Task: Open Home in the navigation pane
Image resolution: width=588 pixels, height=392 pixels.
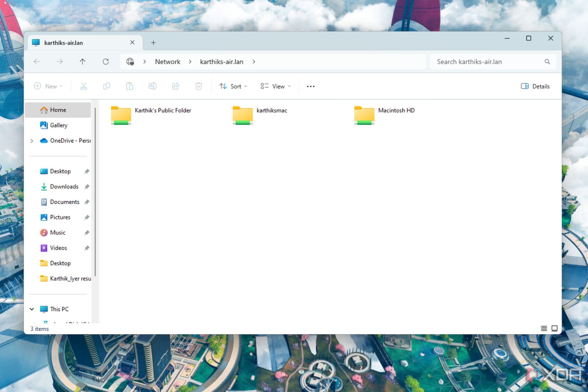Action: click(58, 110)
